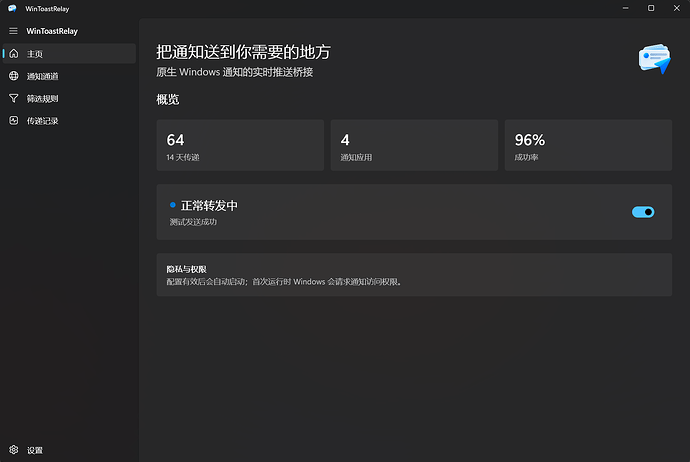Click the 概览 section heading

(168, 99)
